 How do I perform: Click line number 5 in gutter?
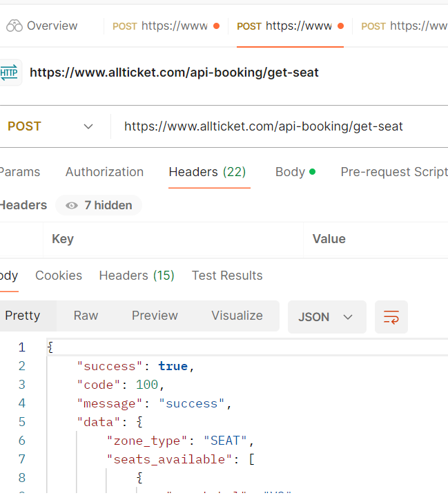(x=21, y=422)
